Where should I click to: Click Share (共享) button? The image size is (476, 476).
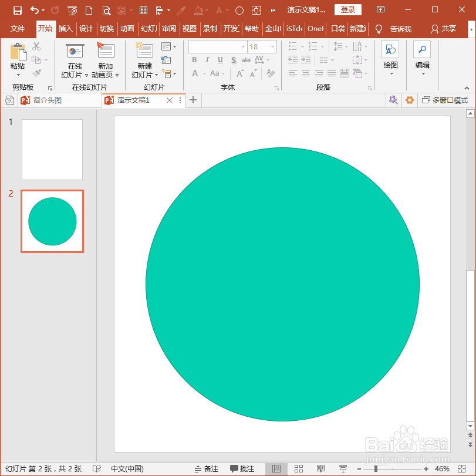[444, 29]
